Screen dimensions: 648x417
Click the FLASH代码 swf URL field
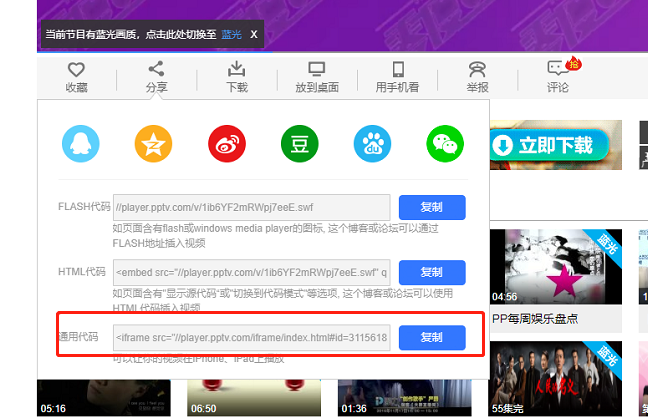tap(252, 207)
